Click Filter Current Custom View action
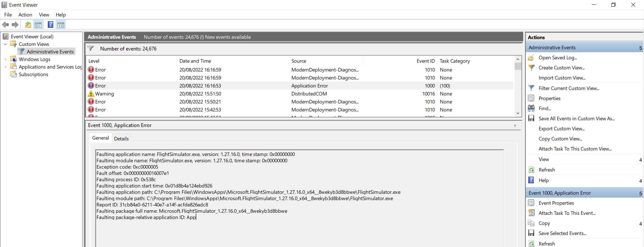This screenshot has width=644, height=247. (569, 88)
